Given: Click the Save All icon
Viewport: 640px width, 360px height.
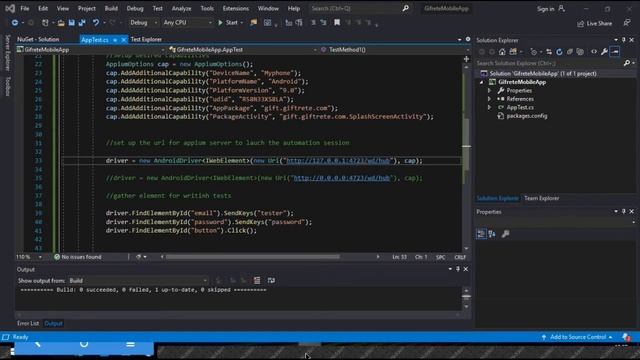Looking at the screenshot, I should 82,23.
